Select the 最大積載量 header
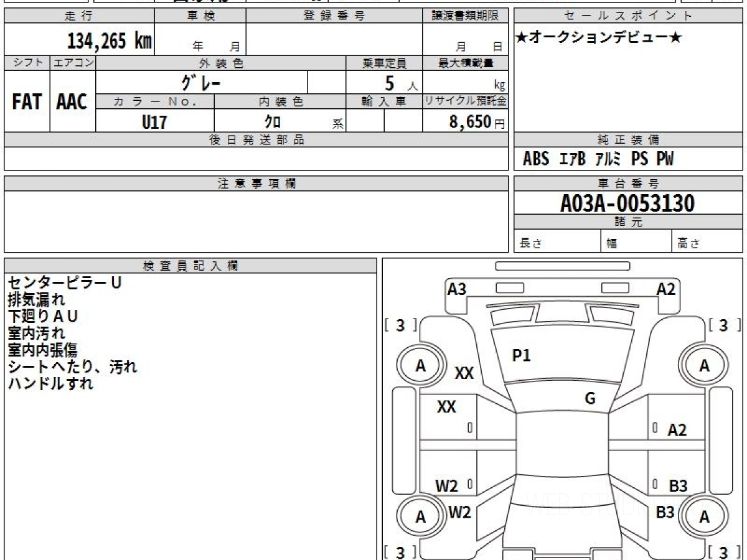The image size is (747, 560). pyautogui.click(x=466, y=63)
